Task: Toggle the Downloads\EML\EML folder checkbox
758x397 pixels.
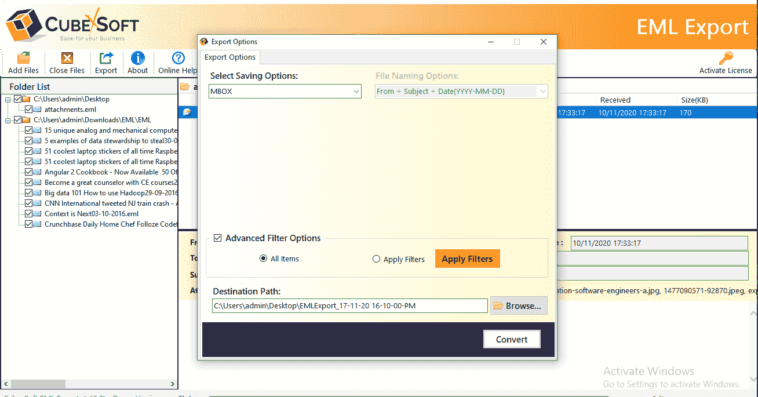Action: click(x=18, y=119)
